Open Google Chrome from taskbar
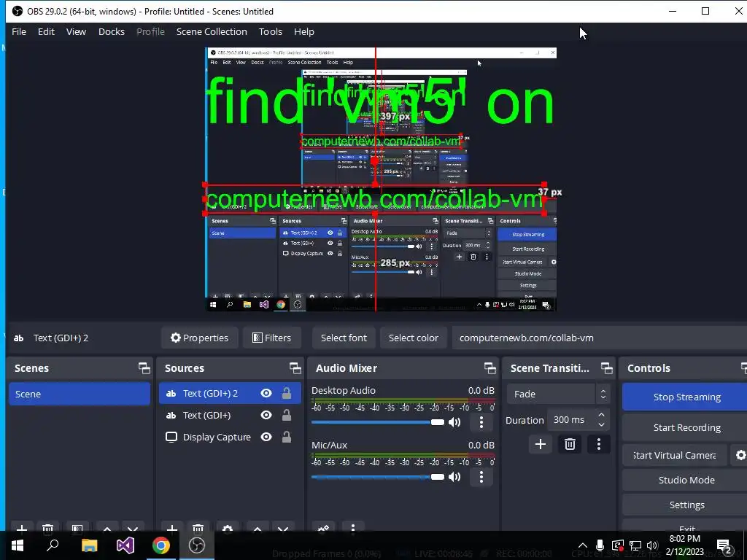The width and height of the screenshot is (747, 560). 161,545
